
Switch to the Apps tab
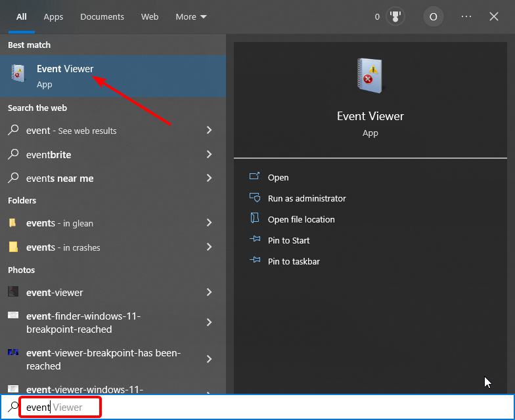[x=53, y=17]
